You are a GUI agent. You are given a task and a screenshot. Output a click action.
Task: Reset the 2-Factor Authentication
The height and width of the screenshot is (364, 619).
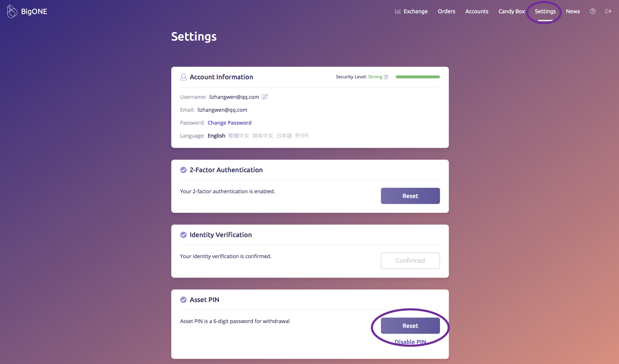coord(410,196)
